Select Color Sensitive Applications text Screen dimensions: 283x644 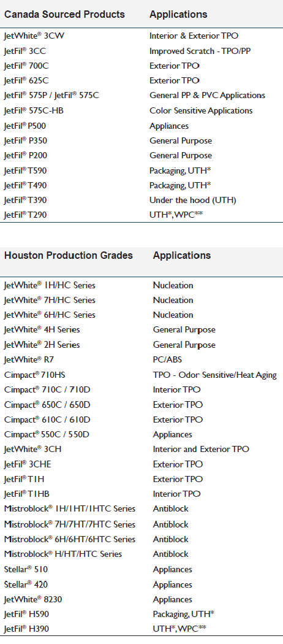pyautogui.click(x=201, y=110)
